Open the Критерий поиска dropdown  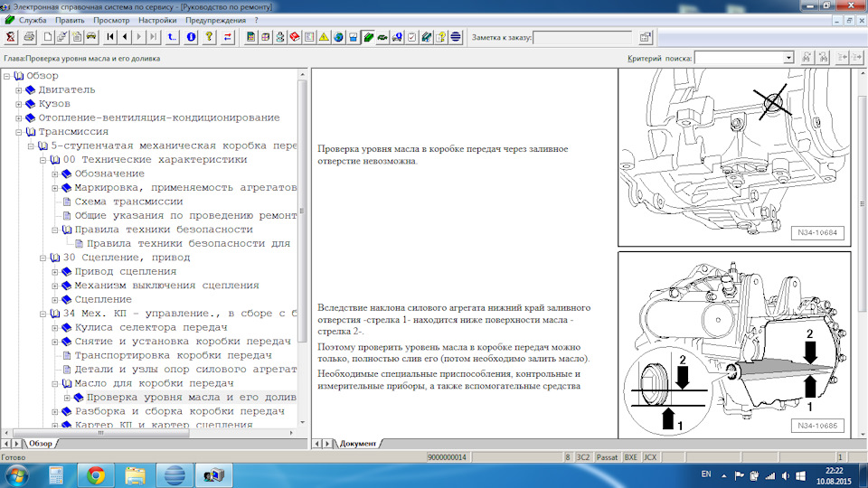pos(788,58)
